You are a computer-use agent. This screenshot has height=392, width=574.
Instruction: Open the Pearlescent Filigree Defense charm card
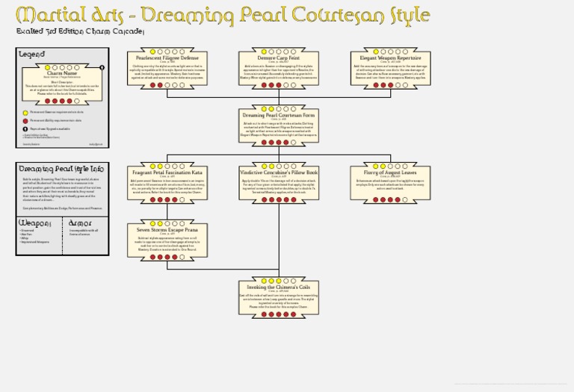pyautogui.click(x=167, y=69)
